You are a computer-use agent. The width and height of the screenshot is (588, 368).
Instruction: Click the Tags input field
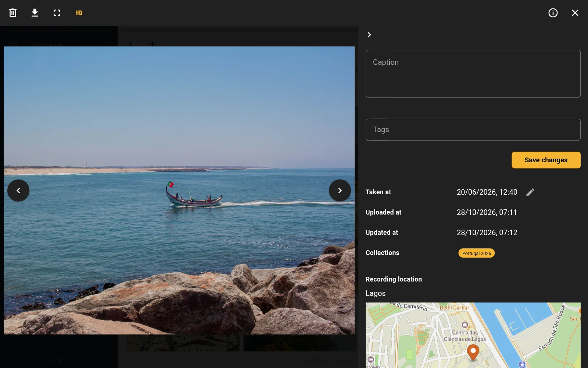pos(473,130)
